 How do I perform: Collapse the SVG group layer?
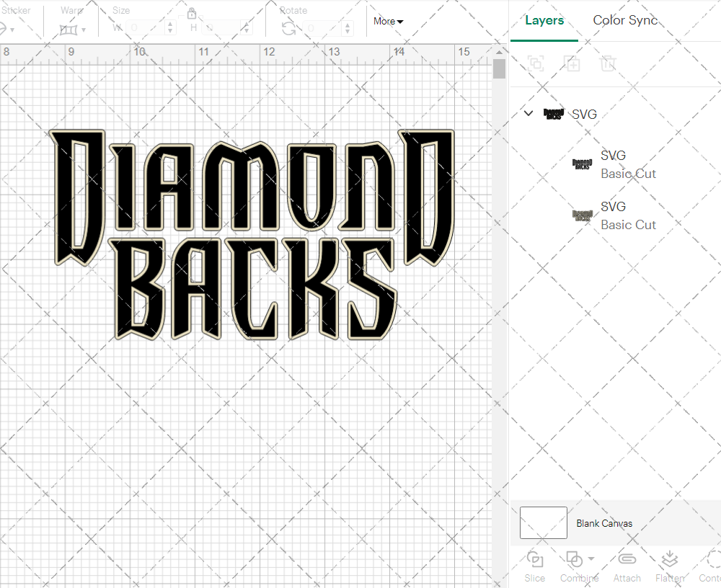(528, 113)
